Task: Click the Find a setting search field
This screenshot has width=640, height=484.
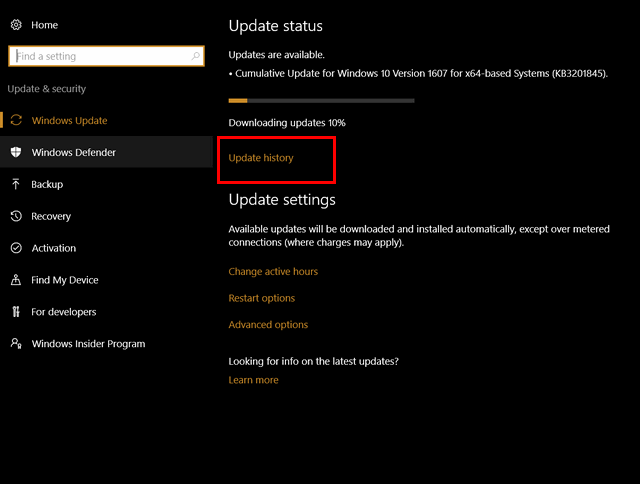Action: (x=106, y=56)
